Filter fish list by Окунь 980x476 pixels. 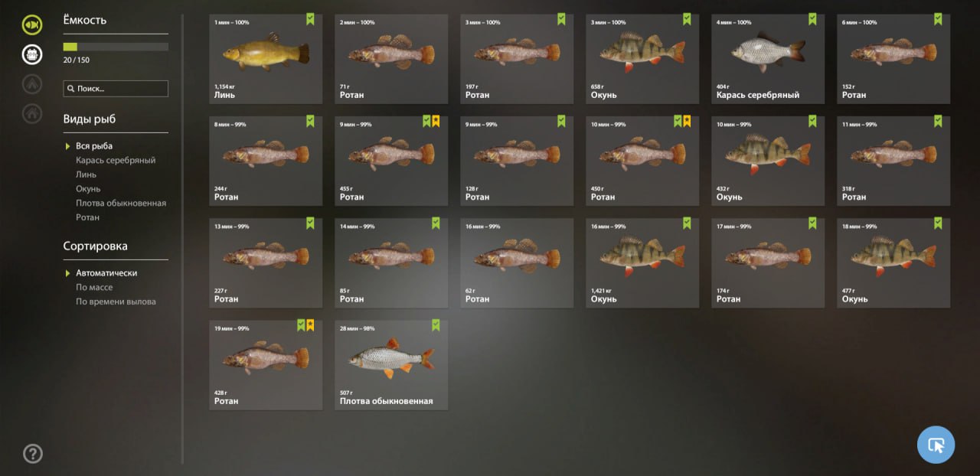tap(88, 189)
